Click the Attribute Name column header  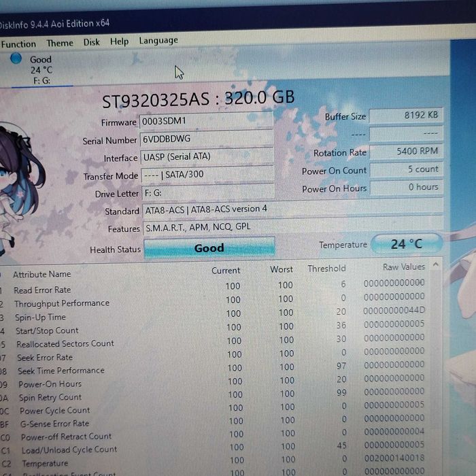pos(42,274)
